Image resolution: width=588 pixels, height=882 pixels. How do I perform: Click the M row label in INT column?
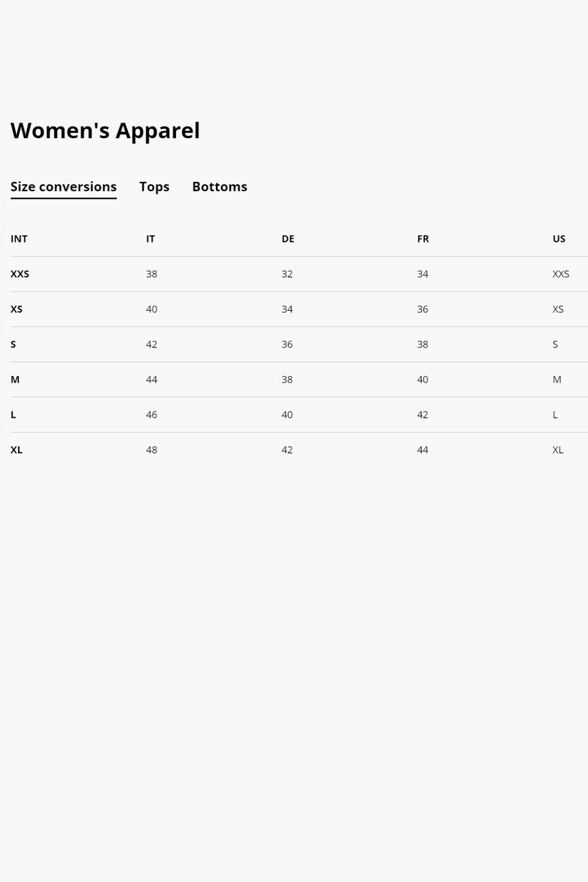point(15,379)
